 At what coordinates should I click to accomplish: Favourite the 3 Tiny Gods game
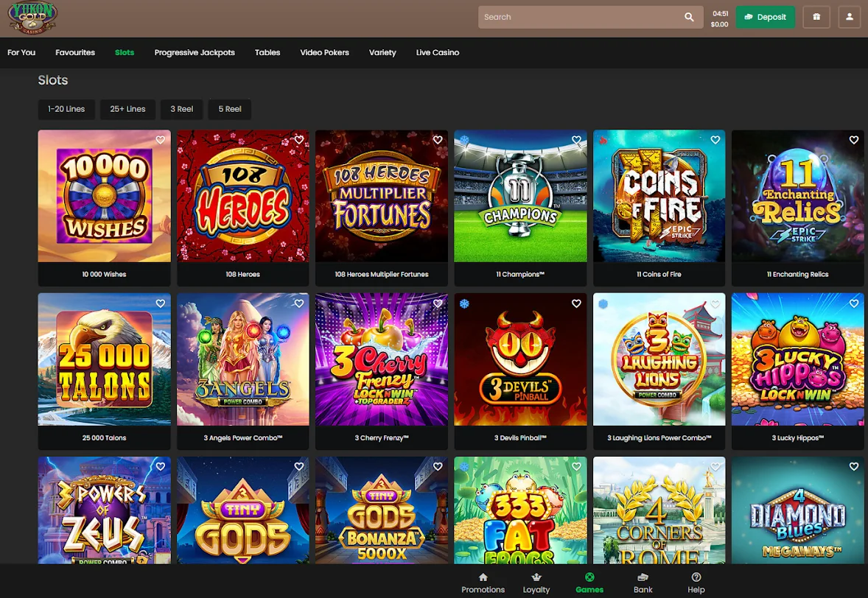tap(299, 466)
